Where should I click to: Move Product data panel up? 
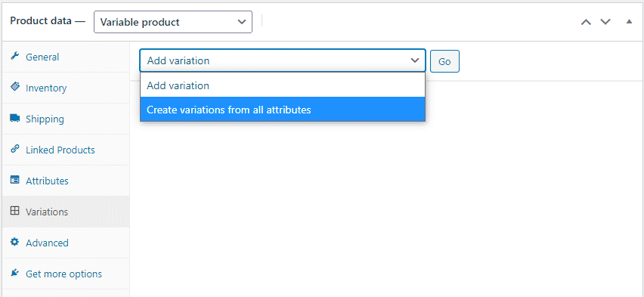tap(586, 22)
